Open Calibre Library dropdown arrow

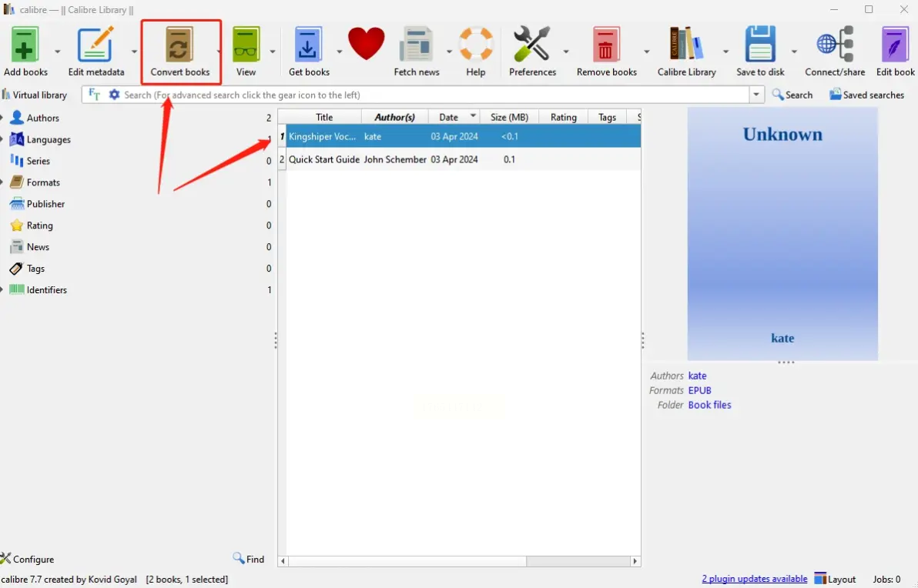click(x=725, y=52)
